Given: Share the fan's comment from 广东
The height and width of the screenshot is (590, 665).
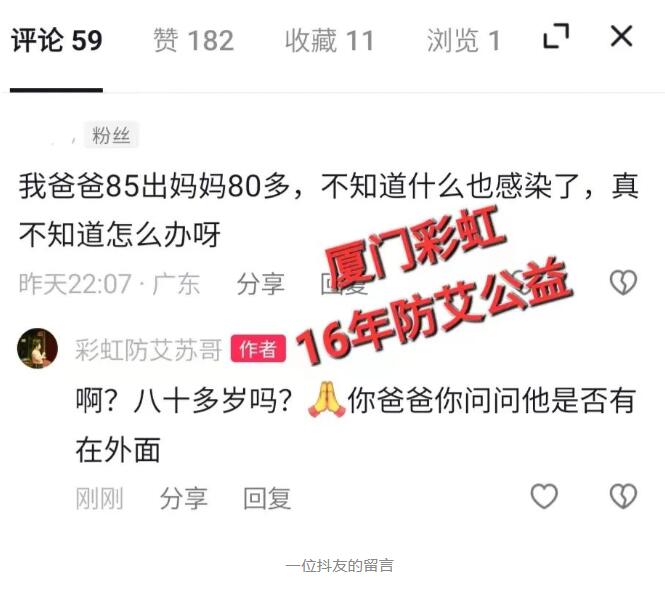Looking at the screenshot, I should [260, 284].
